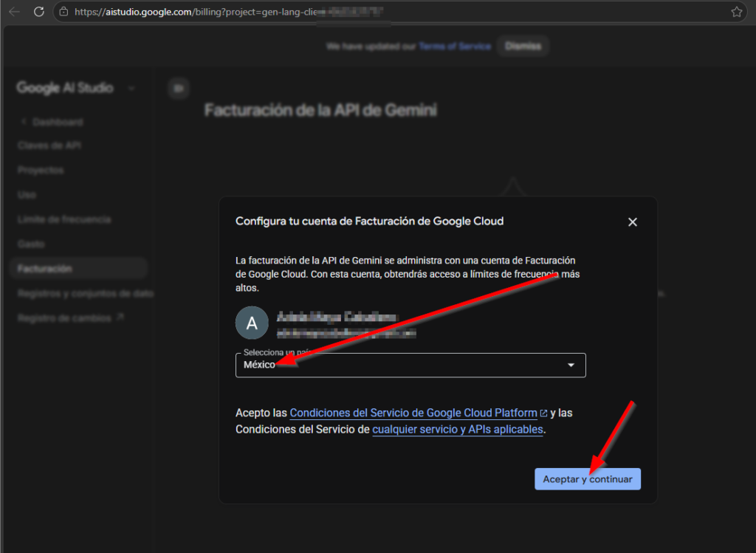Image resolution: width=756 pixels, height=553 pixels.
Task: Bookmark the page with the star icon
Action: click(x=736, y=12)
